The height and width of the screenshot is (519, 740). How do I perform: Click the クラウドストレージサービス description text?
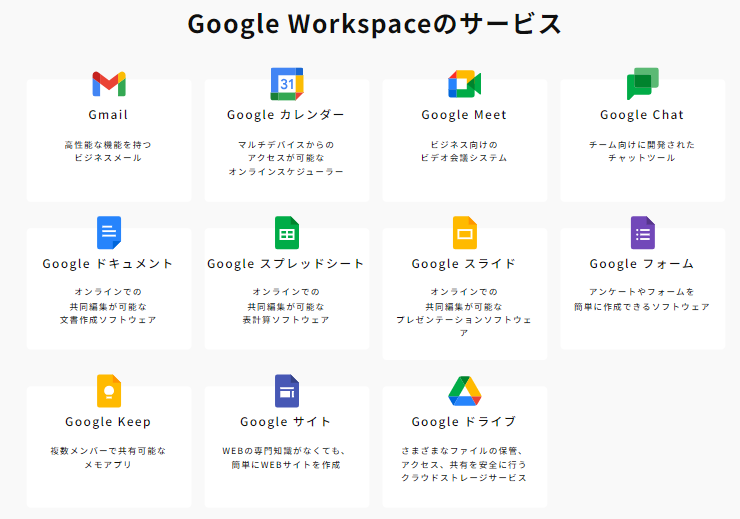coord(464,478)
